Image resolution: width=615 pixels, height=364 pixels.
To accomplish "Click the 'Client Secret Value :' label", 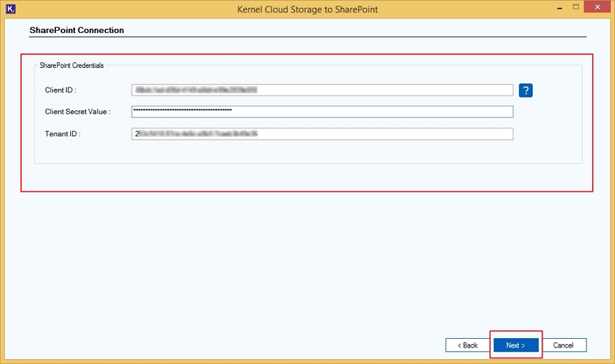I will (77, 112).
